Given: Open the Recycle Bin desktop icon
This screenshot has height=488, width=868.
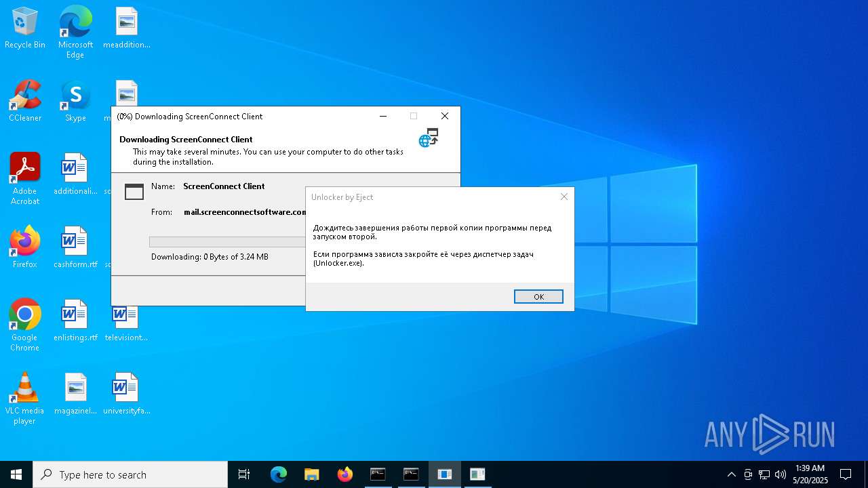Looking at the screenshot, I should click(25, 28).
